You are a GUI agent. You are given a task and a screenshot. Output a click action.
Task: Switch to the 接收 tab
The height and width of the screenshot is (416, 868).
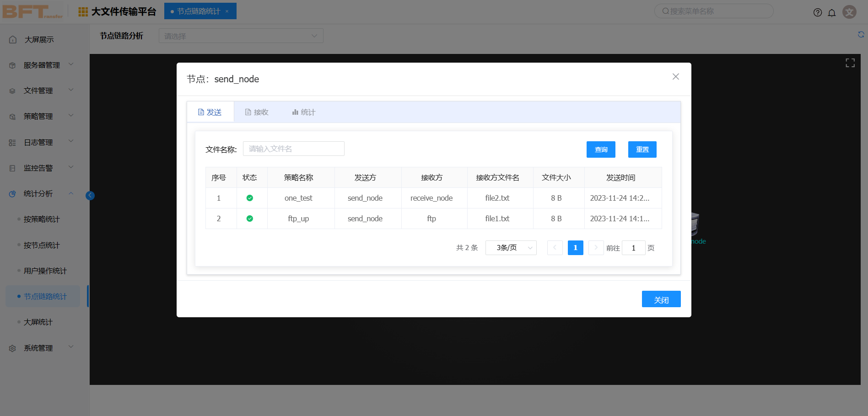[257, 112]
